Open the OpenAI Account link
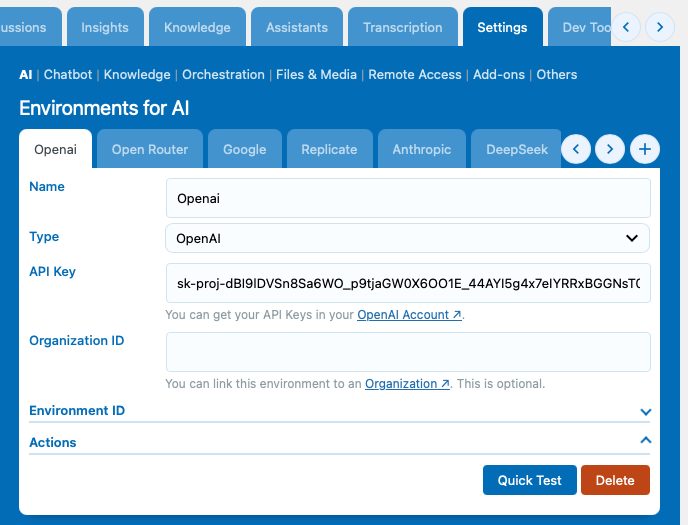The height and width of the screenshot is (525, 688). coord(409,315)
